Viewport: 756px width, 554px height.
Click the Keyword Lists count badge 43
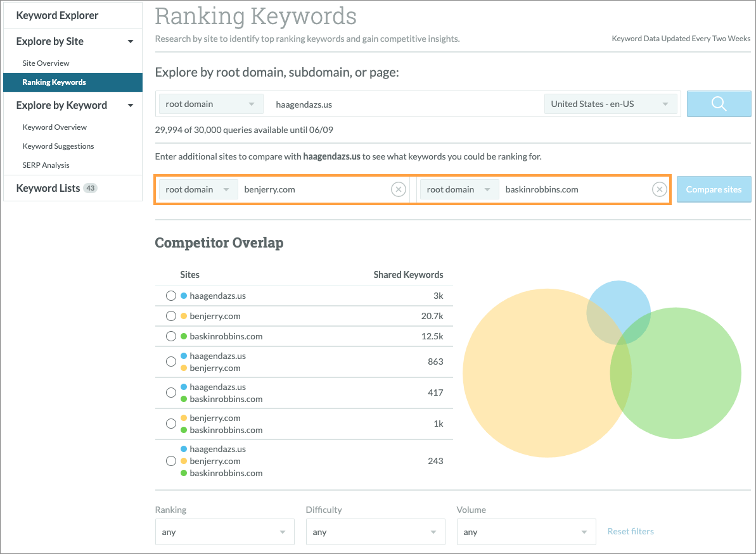tap(90, 189)
